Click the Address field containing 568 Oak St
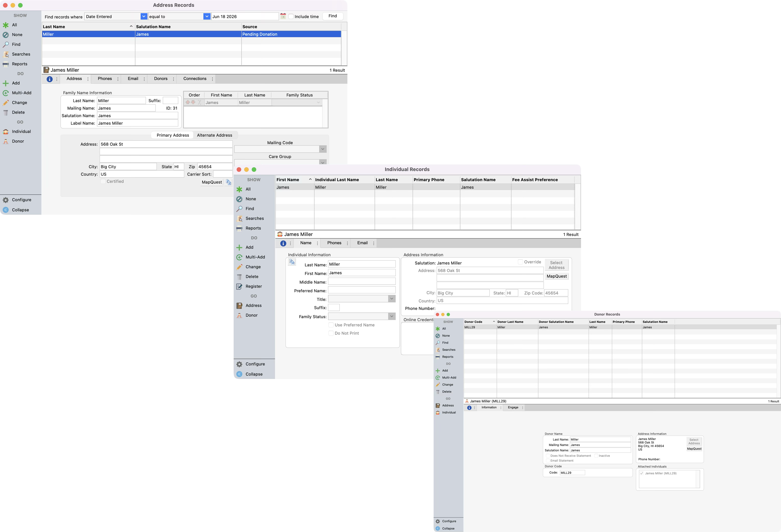This screenshot has width=781, height=532. pyautogui.click(x=166, y=144)
